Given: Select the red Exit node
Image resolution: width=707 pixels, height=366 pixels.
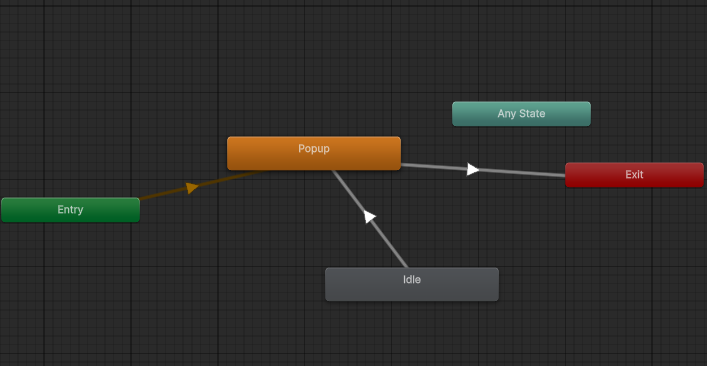Looking at the screenshot, I should (634, 175).
